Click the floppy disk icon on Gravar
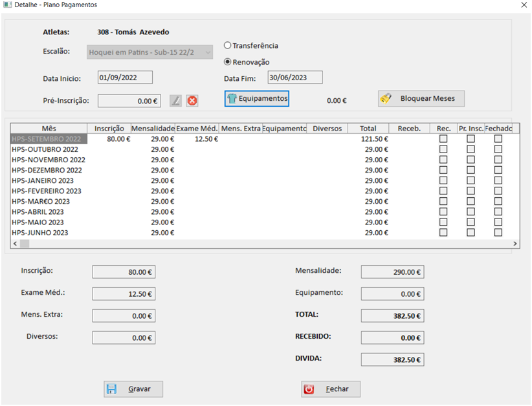This screenshot has width=532, height=406. 111,389
